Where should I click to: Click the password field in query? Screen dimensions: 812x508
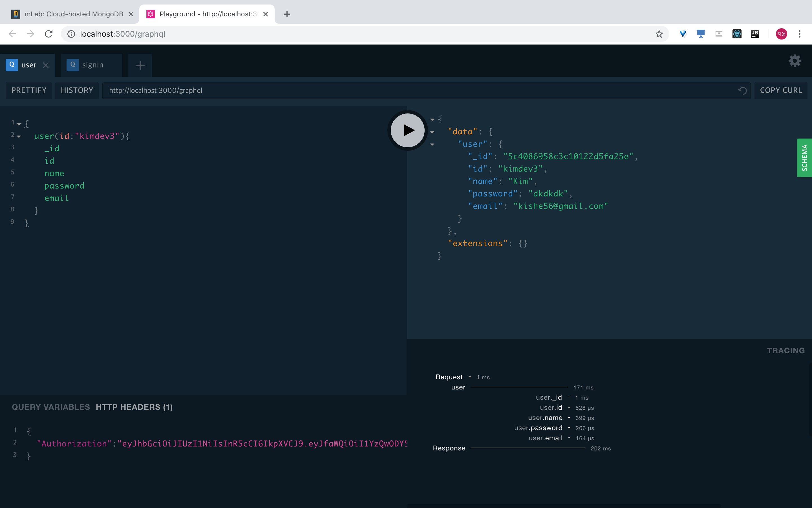[64, 186]
